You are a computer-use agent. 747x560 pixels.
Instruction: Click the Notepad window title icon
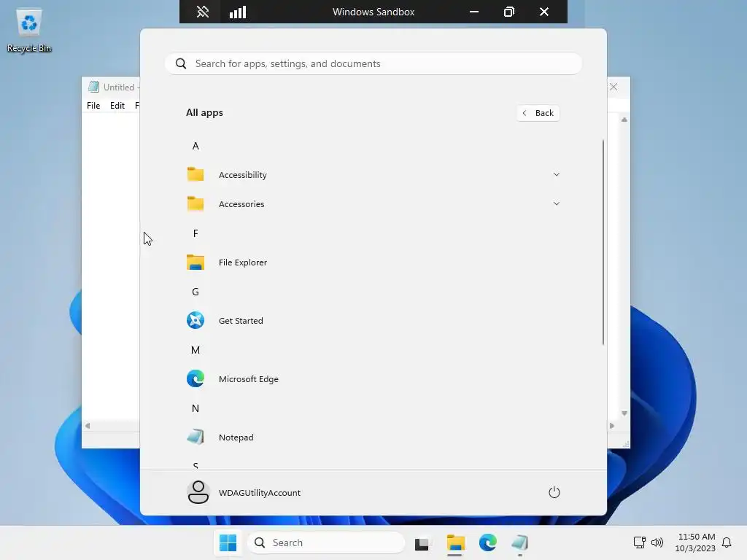pyautogui.click(x=94, y=87)
